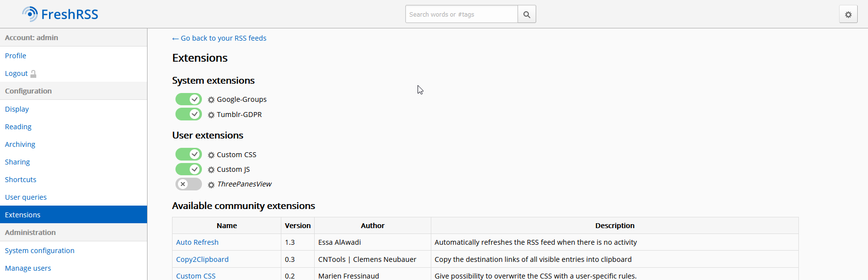Open Custom CSS extension gear settings
The image size is (868, 280).
211,155
